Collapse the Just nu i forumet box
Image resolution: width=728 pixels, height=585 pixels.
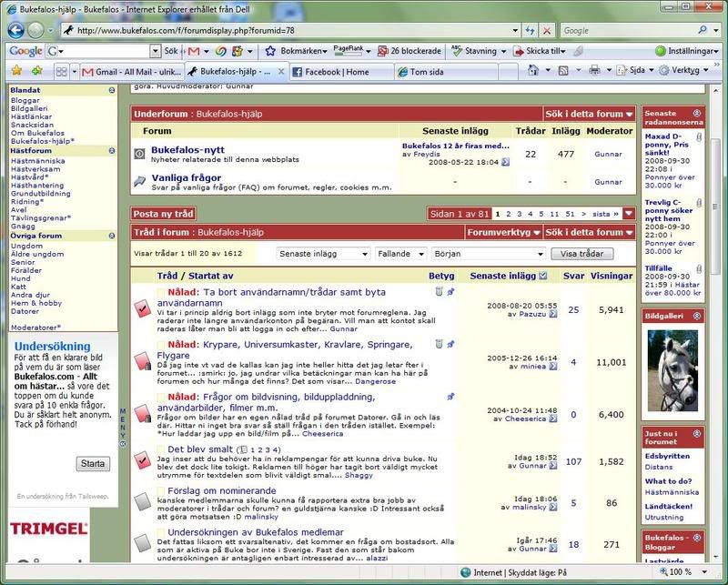point(697,434)
